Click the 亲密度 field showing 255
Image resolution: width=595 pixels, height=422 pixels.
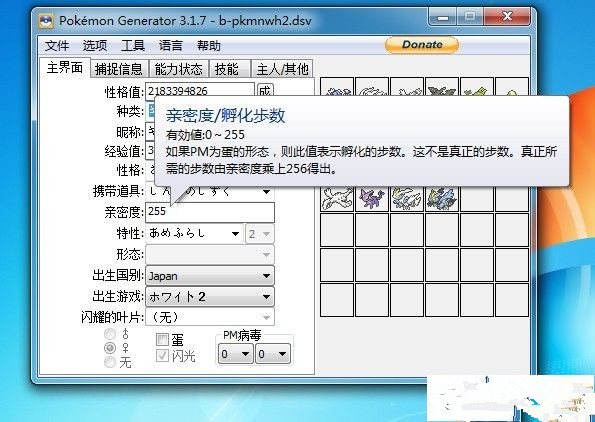tap(210, 212)
